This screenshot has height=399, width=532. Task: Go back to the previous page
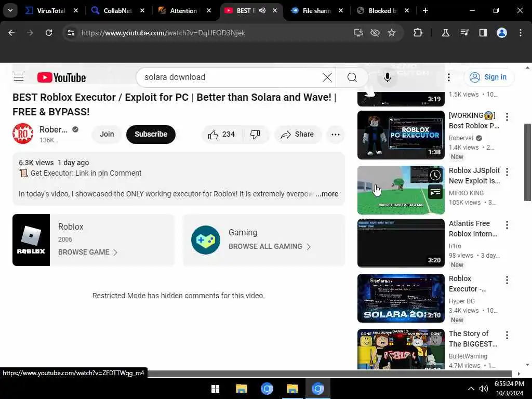[x=11, y=33]
